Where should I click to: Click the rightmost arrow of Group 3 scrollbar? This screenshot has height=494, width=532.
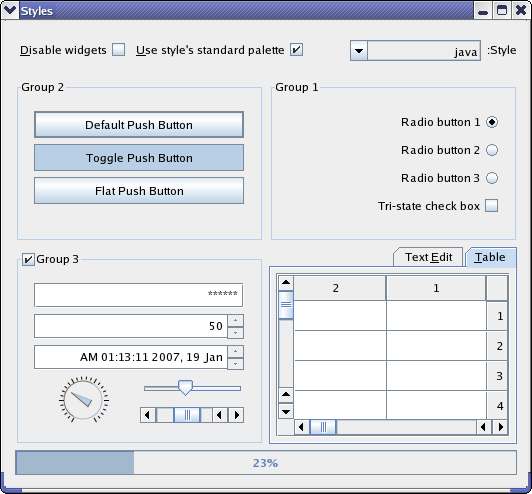(x=236, y=415)
